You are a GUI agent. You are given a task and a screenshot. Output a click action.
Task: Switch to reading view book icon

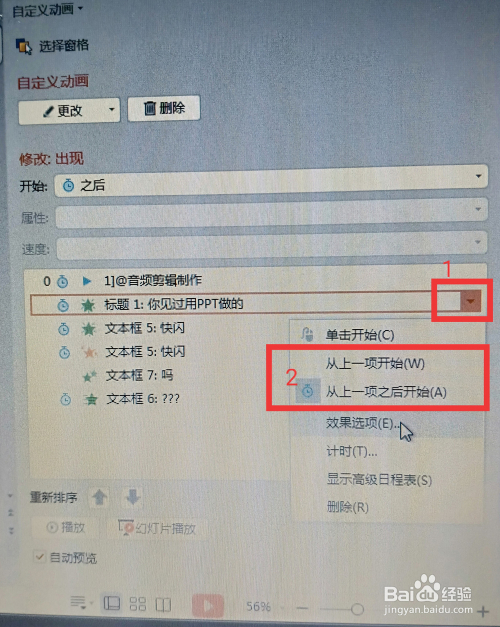point(163,605)
